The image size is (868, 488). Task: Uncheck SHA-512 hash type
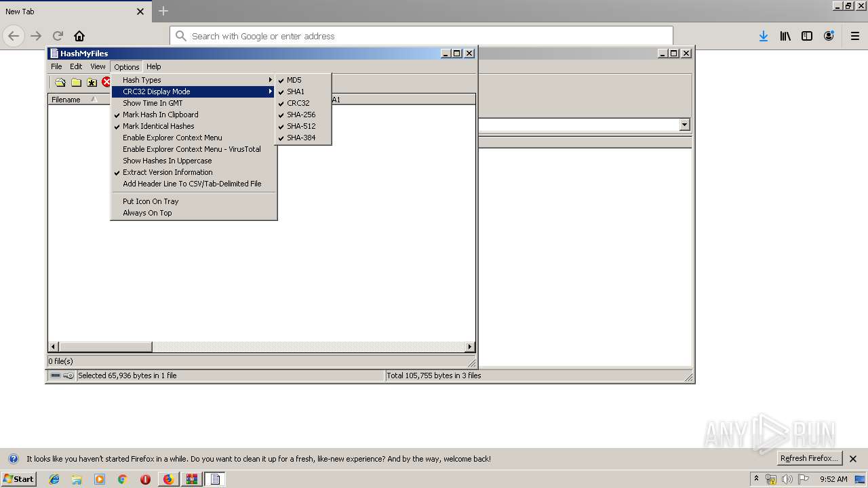coord(303,126)
